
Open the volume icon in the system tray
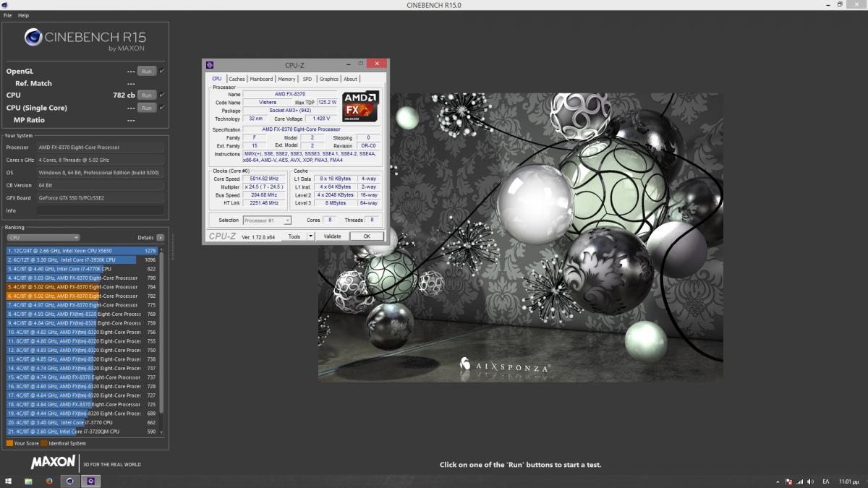coord(810,481)
